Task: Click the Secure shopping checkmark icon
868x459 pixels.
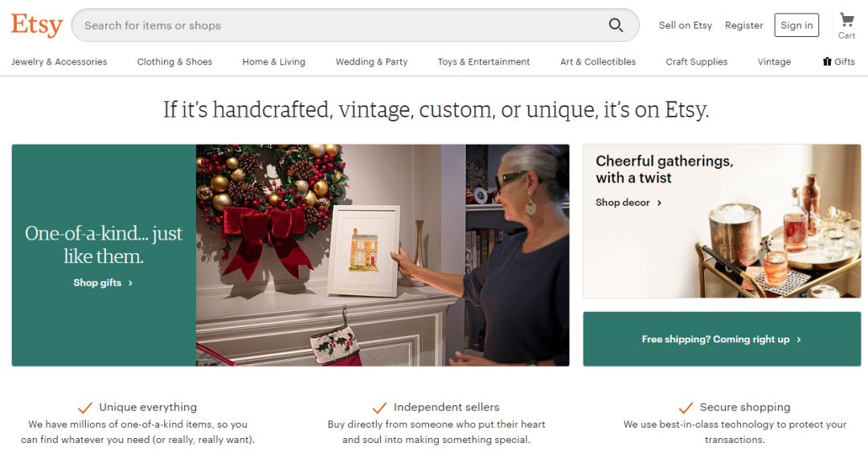Action: (x=686, y=408)
